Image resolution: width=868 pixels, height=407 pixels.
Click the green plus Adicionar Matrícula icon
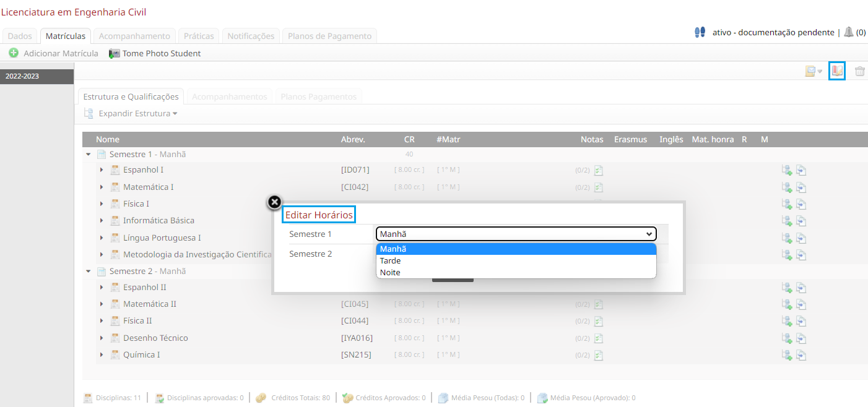[x=14, y=53]
